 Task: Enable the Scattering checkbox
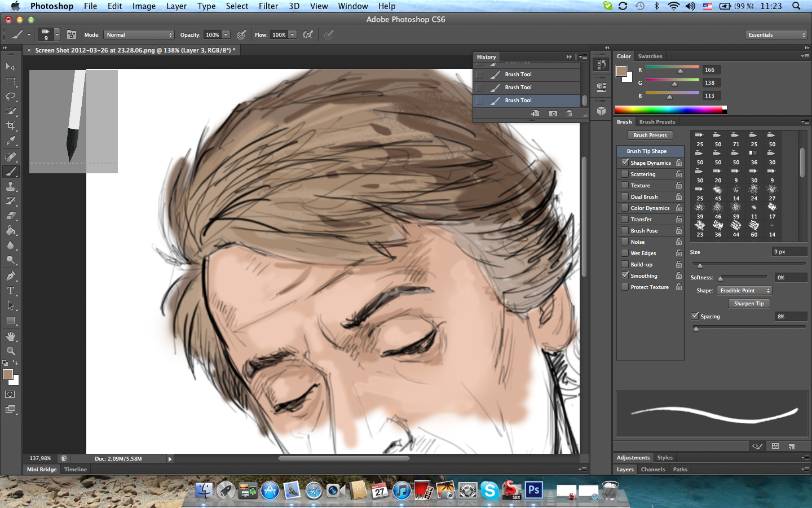[x=625, y=174]
